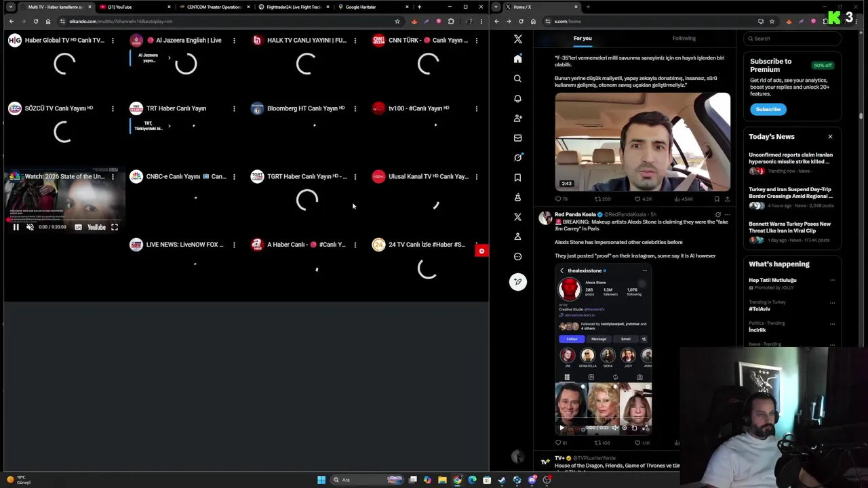Switch to Flightradar24 Live Flight tab
The image size is (868, 488).
[293, 7]
